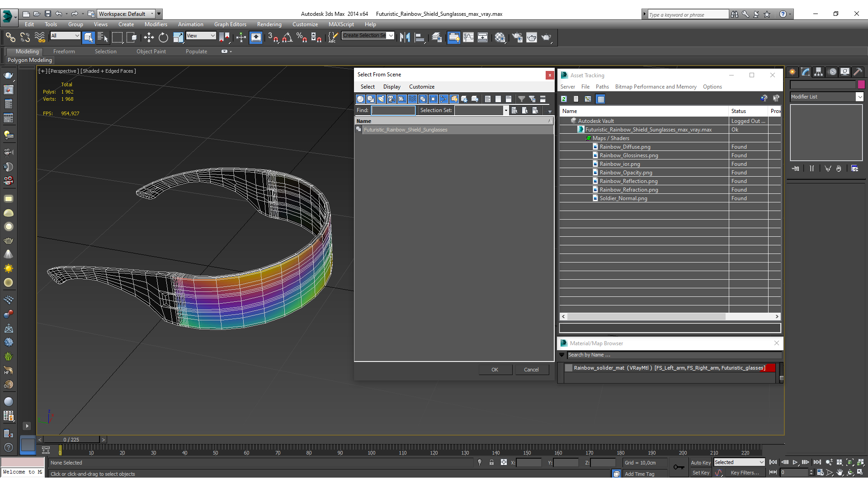The width and height of the screenshot is (868, 488).
Task: Click the Search by Name field in Material Browser
Action: [674, 355]
